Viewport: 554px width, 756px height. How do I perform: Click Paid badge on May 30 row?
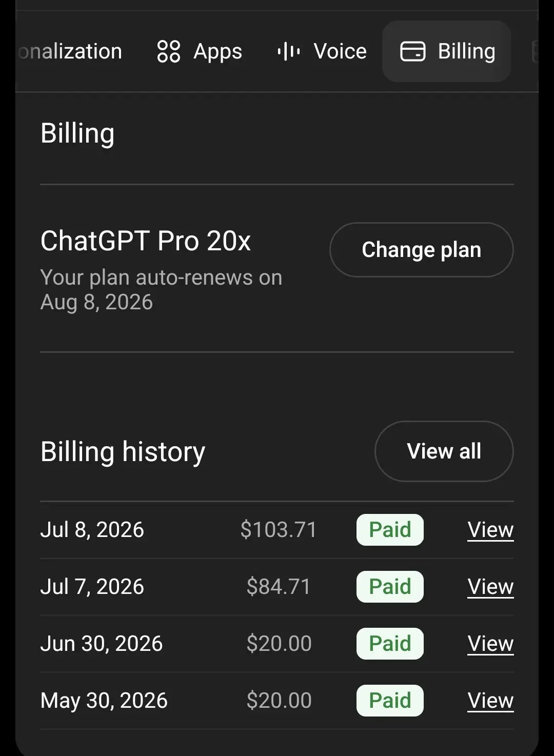click(x=390, y=701)
